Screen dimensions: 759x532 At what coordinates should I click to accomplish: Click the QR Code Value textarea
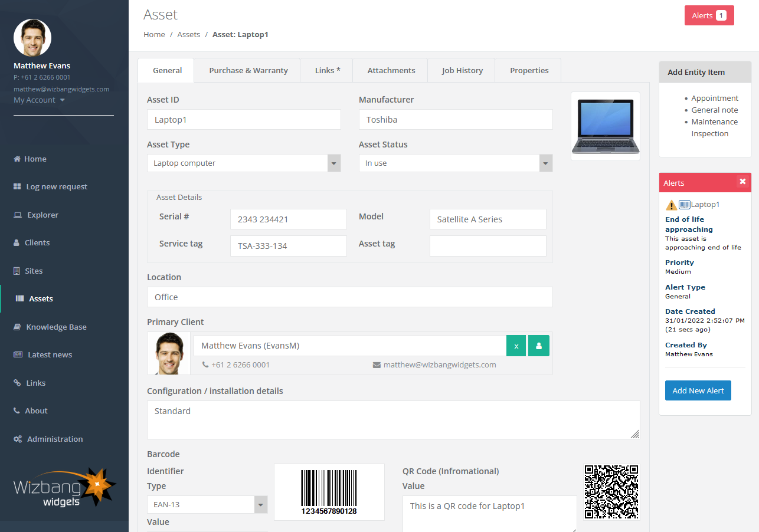490,514
